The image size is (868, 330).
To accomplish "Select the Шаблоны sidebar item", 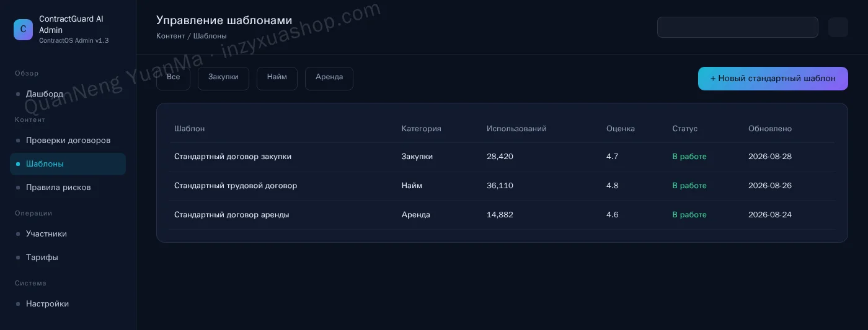I will click(68, 164).
